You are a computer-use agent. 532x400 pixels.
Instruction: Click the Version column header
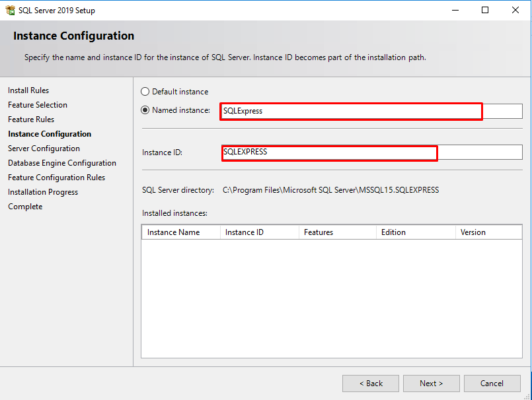point(488,232)
